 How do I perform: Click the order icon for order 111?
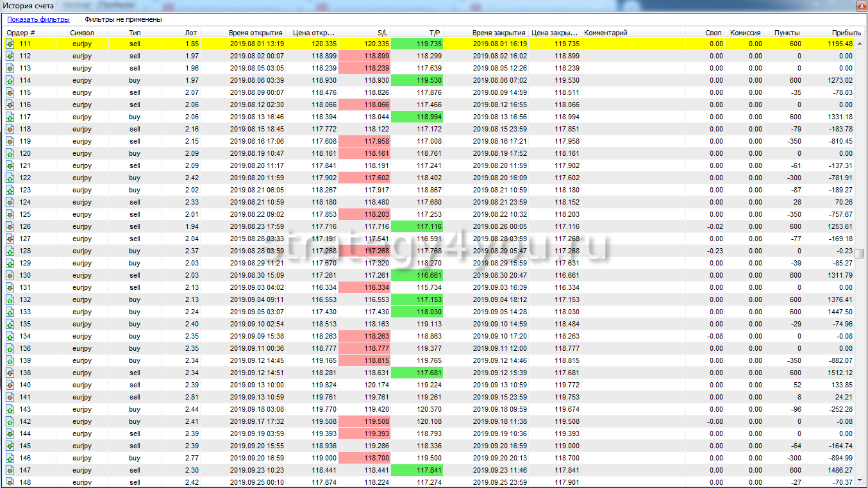(10, 44)
